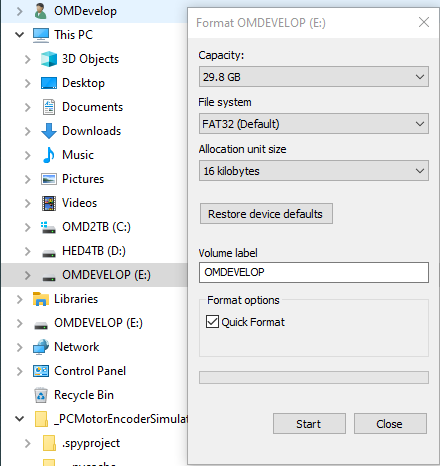Open the Control Panel icon
This screenshot has height=466, width=440.
[41, 371]
